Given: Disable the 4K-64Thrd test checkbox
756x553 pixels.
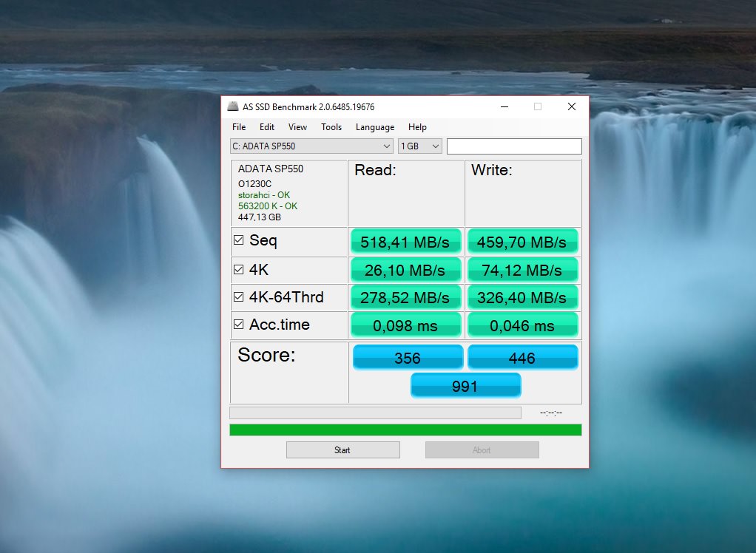Looking at the screenshot, I should 239,297.
